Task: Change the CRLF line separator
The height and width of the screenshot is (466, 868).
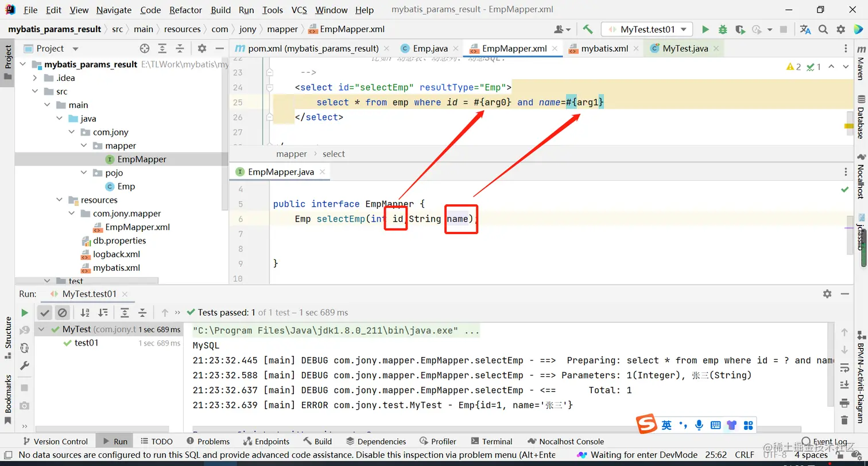Action: (x=745, y=455)
